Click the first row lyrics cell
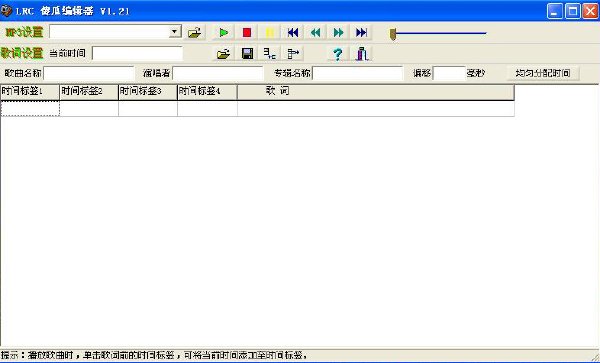 click(x=376, y=109)
